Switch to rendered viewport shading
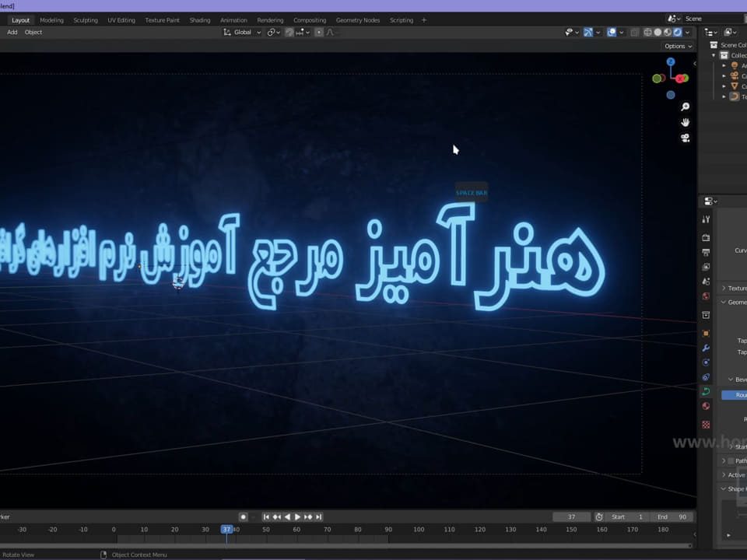Image resolution: width=747 pixels, height=560 pixels. pyautogui.click(x=678, y=33)
